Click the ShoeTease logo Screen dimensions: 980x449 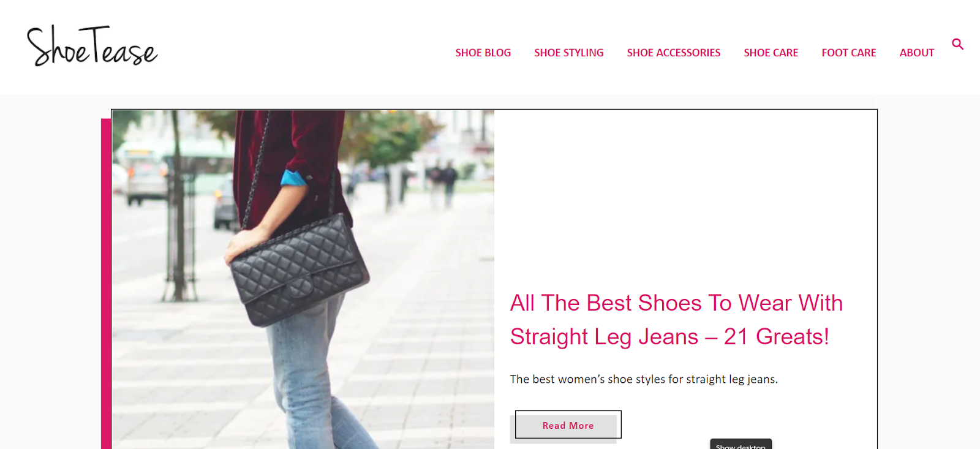point(92,46)
